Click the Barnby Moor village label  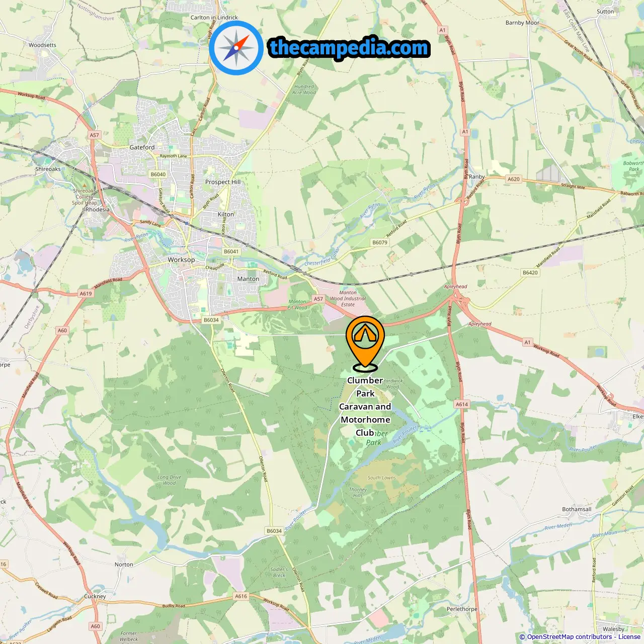point(522,23)
